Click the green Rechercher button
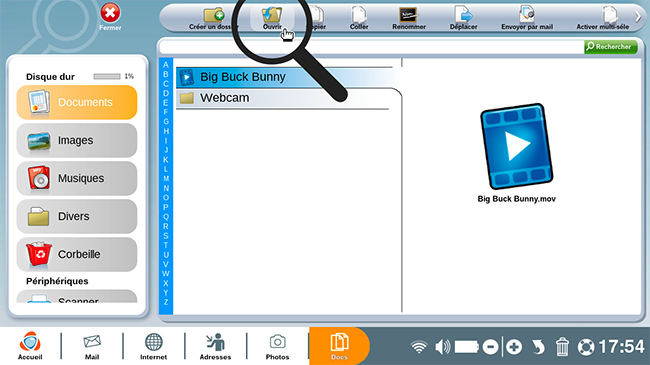The image size is (650, 365). click(611, 47)
